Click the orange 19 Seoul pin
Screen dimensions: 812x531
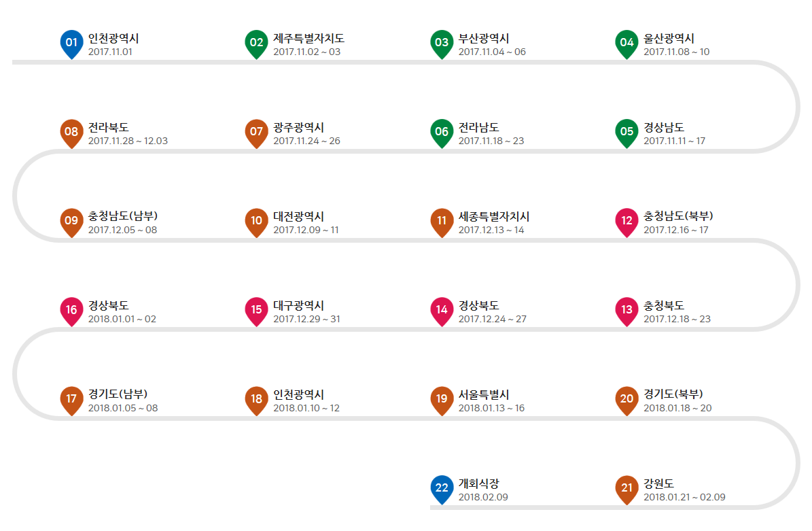tap(442, 399)
